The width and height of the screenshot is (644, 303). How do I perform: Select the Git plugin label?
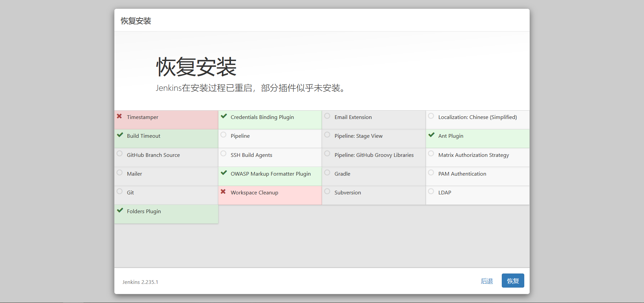[130, 193]
